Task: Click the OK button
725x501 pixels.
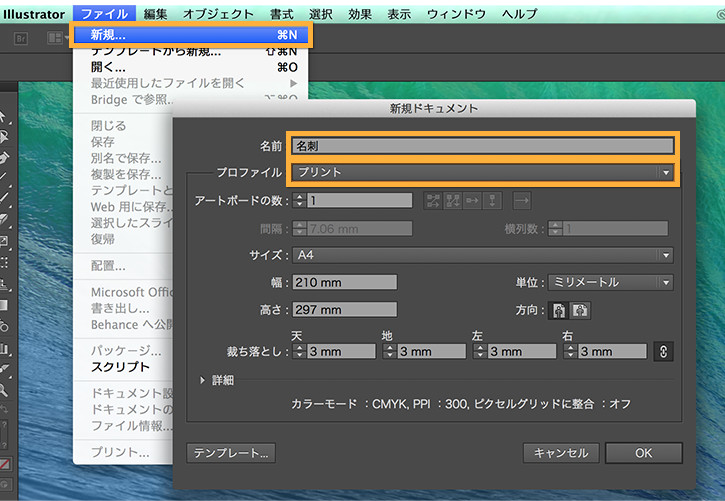Action: tap(644, 453)
